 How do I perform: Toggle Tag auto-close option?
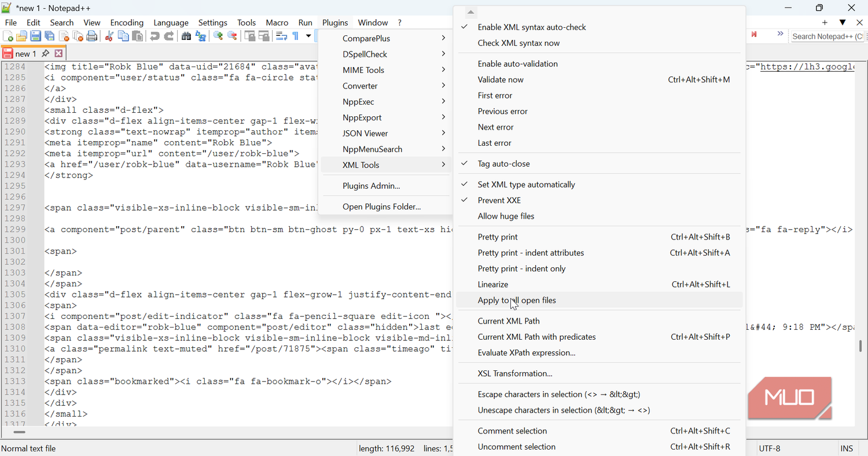point(599,164)
